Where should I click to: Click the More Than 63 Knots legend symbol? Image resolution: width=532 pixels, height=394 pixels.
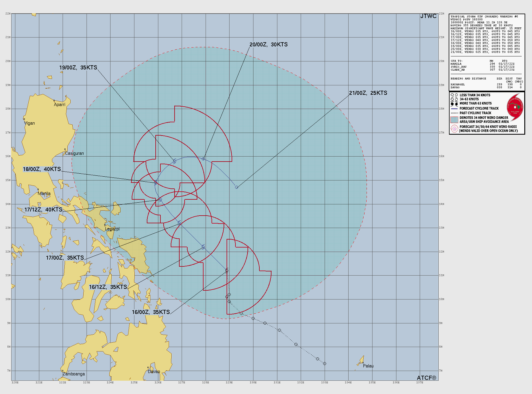[x=454, y=104]
